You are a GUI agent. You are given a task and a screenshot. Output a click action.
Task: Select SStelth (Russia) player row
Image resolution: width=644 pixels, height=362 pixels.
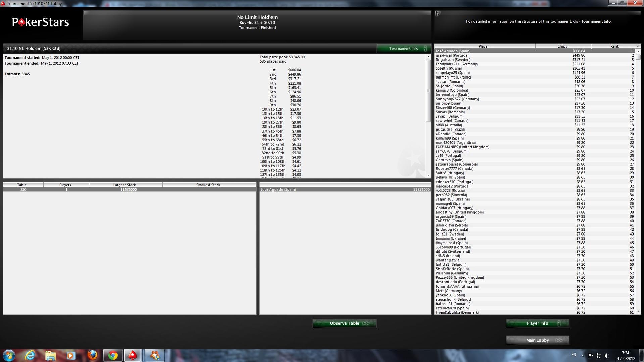click(x=535, y=68)
